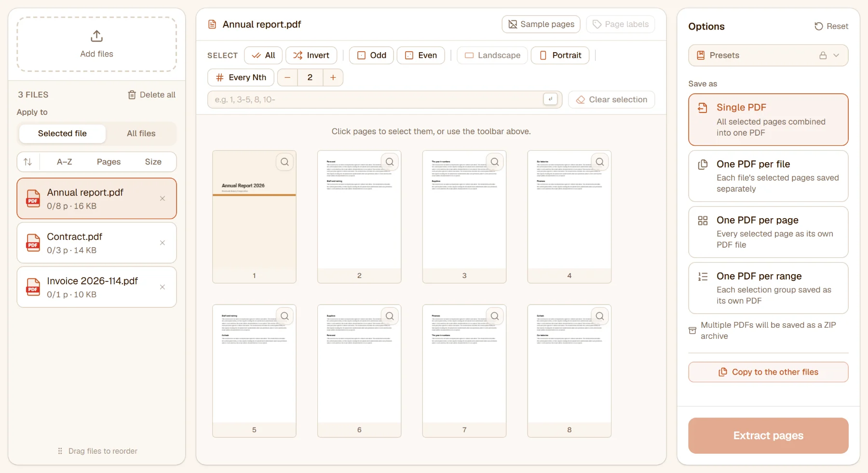This screenshot has height=473, width=868.
Task: Zoom magnifier icon on page 2 thumbnail
Action: click(390, 162)
